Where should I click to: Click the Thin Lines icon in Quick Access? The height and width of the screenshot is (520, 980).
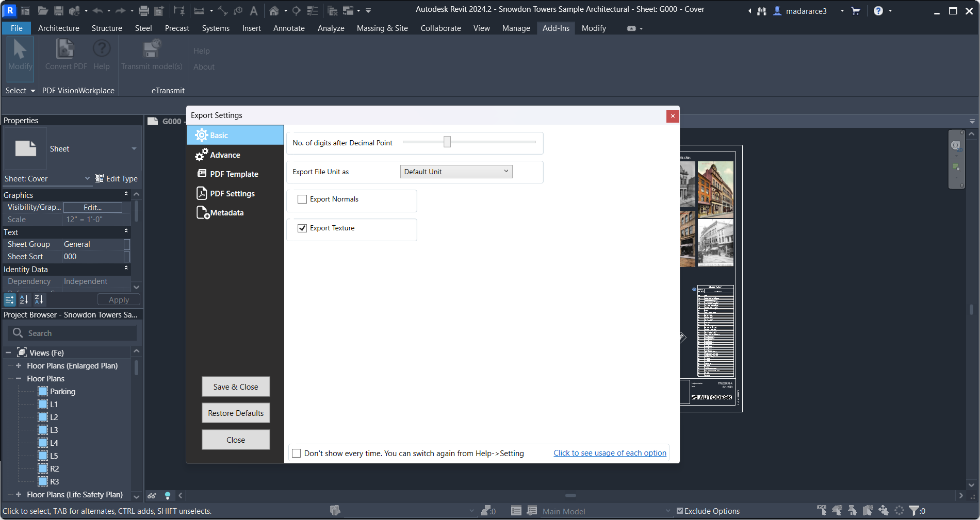(313, 10)
